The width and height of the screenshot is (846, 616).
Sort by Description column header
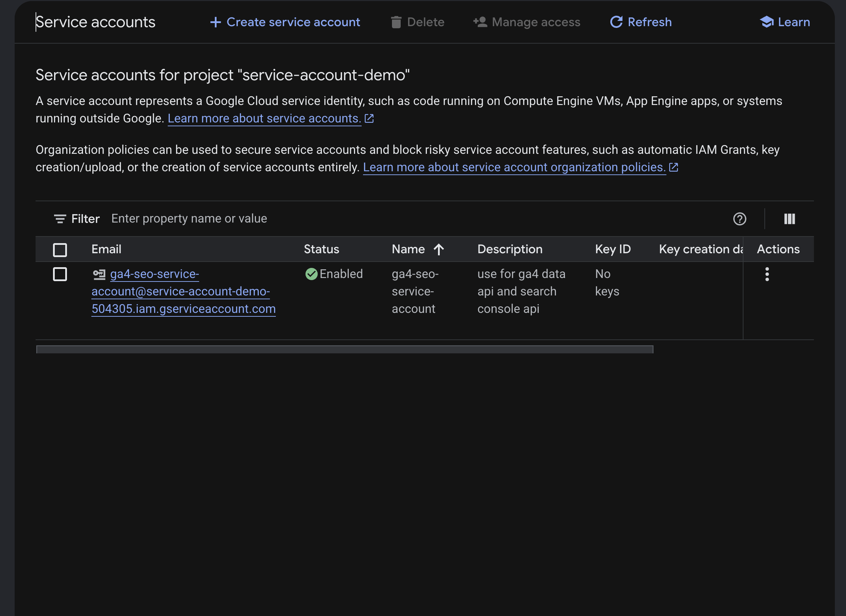click(x=510, y=249)
